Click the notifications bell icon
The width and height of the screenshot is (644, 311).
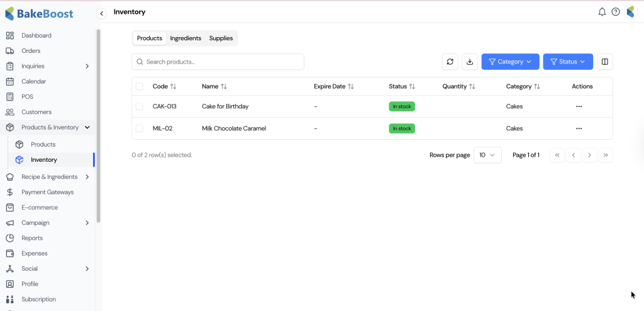click(602, 12)
